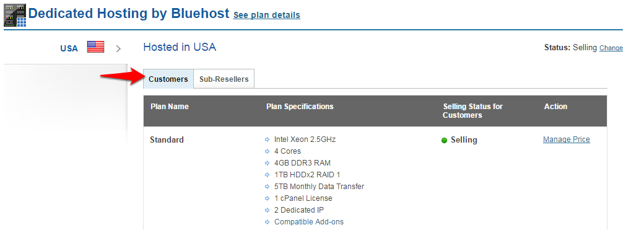644x230 pixels.
Task: Click the arrow bullet beside 5TB Monthly Data Transfer
Action: (268, 187)
